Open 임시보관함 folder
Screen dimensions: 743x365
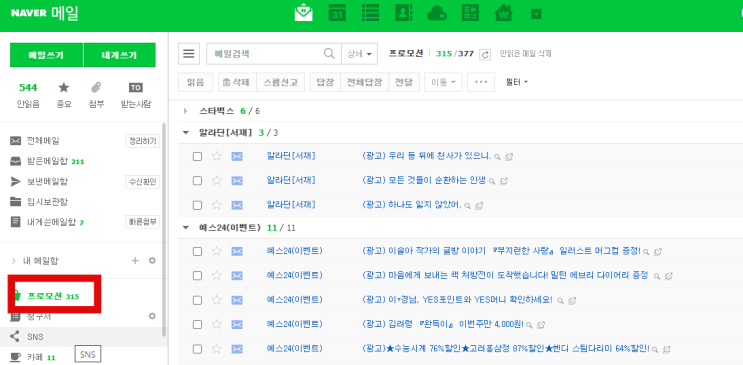click(x=47, y=201)
